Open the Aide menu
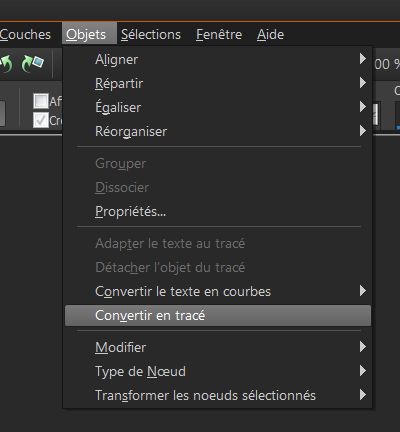This screenshot has width=400, height=432. click(270, 34)
